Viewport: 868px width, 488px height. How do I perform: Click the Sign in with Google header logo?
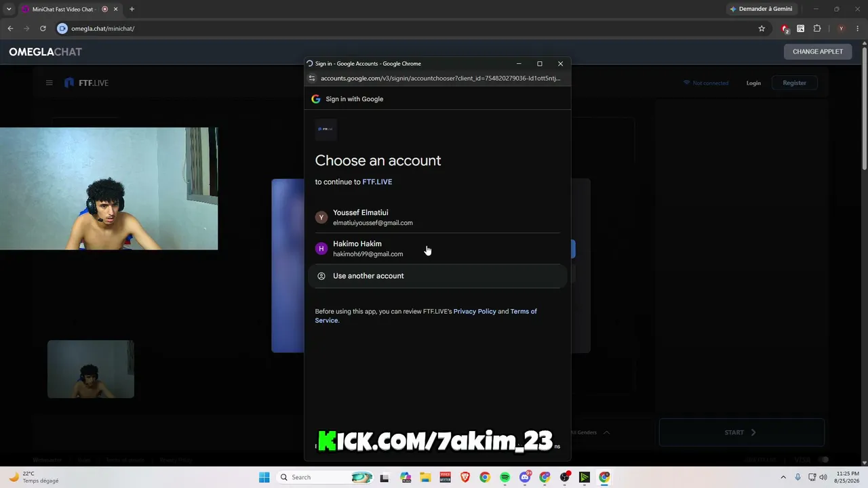tap(316, 99)
